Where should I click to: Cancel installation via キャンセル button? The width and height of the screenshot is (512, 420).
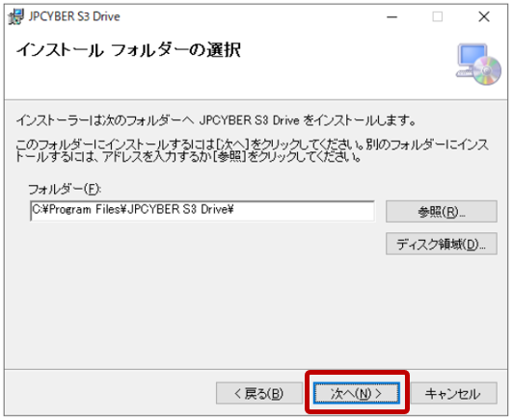pos(453,393)
